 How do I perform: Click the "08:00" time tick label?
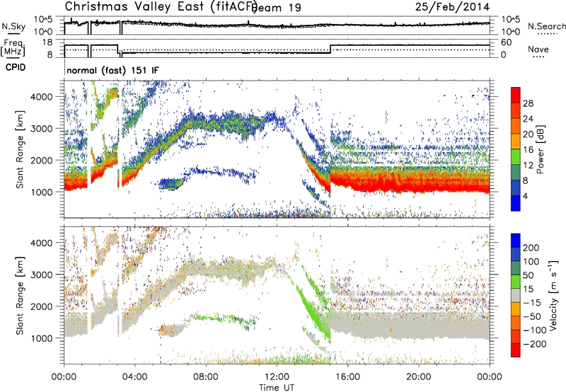tap(206, 377)
